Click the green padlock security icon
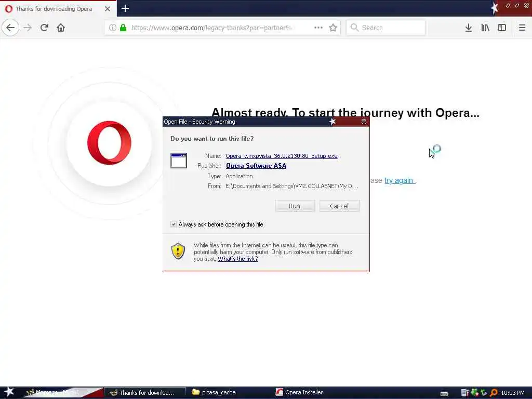Screen dimensions: 532x399 point(123,28)
